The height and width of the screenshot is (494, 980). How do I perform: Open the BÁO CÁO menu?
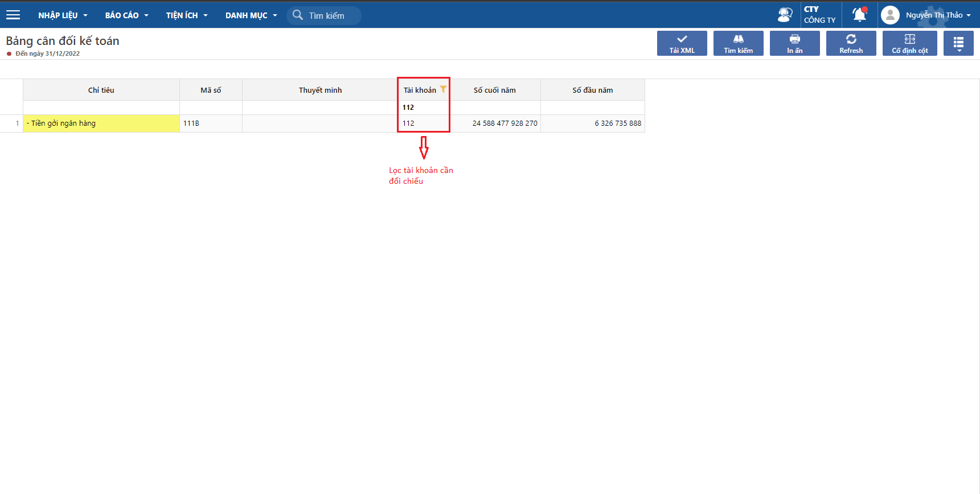pyautogui.click(x=126, y=15)
